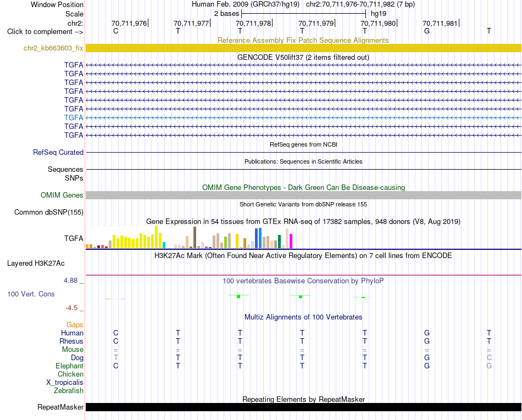Image resolution: width=522 pixels, height=420 pixels.
Task: Click the Human alignment row label
Action: [x=72, y=333]
